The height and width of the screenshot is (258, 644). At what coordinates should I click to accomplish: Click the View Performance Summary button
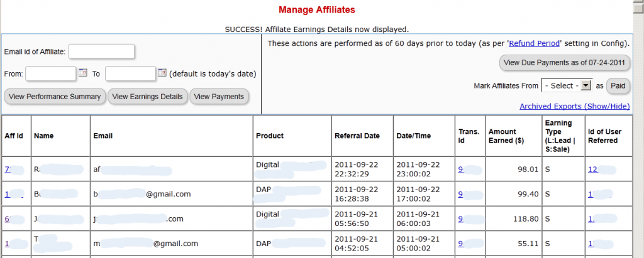[x=55, y=96]
